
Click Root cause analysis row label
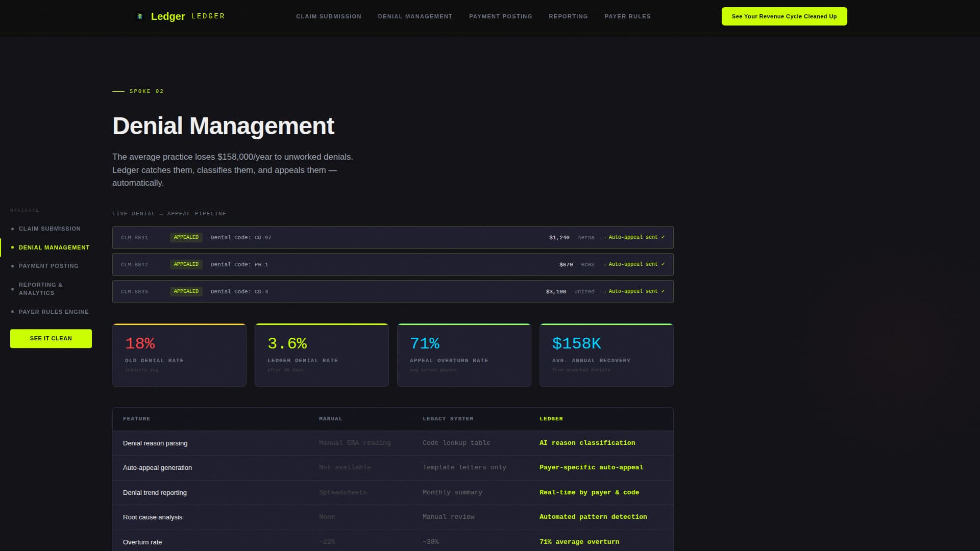153,517
